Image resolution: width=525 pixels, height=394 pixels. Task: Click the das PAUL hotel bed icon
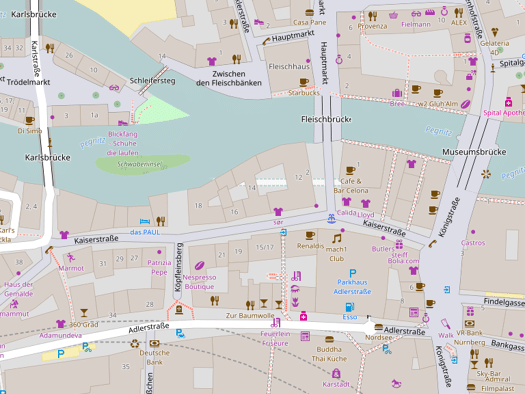(x=145, y=221)
